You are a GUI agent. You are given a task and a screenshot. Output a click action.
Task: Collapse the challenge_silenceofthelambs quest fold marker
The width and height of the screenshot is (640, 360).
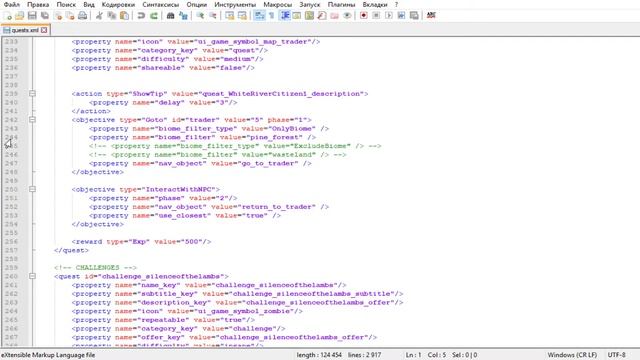coord(32,276)
